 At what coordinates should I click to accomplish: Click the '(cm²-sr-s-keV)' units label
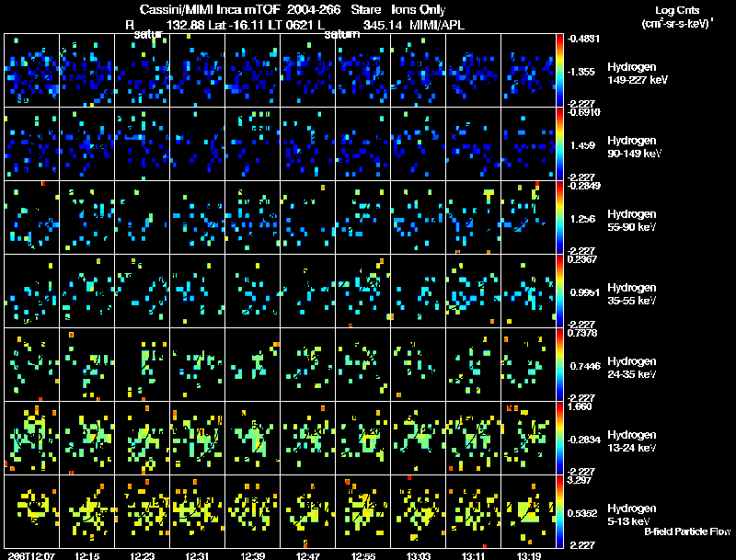coord(677,23)
